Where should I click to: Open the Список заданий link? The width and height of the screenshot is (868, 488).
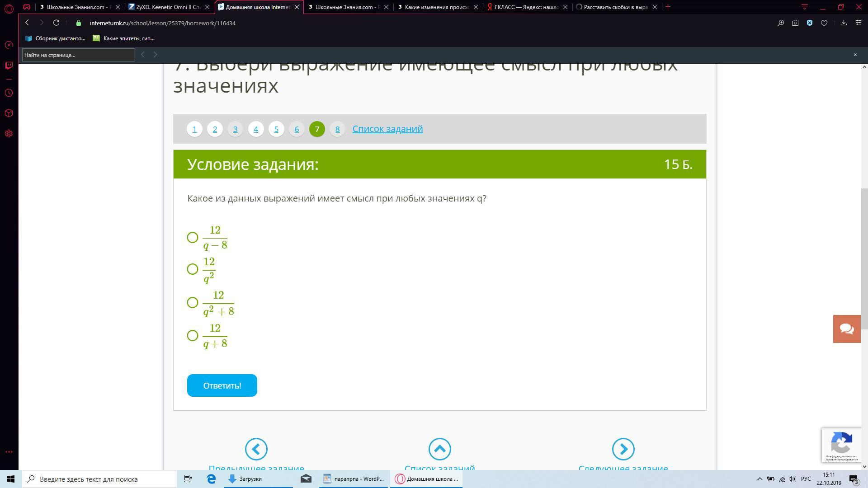point(387,129)
